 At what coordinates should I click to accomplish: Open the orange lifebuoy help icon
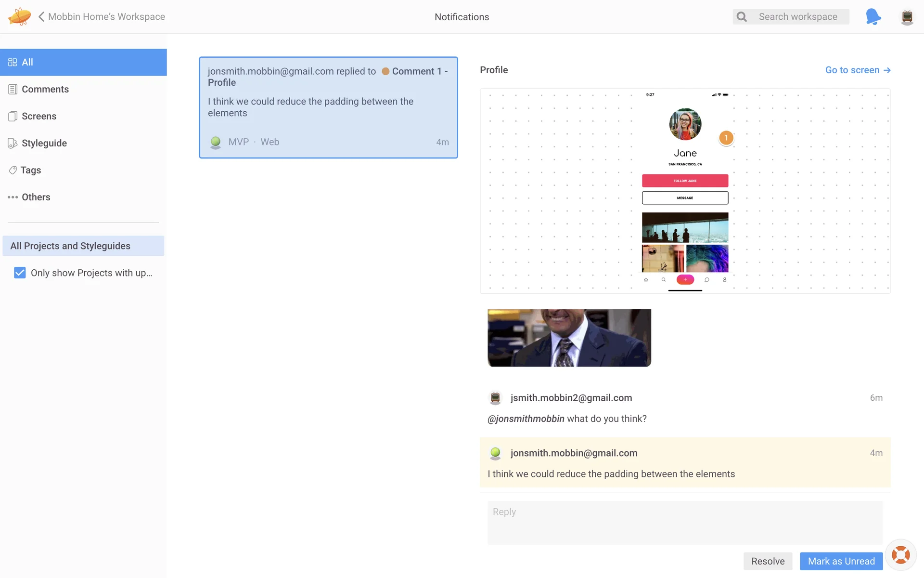(900, 555)
